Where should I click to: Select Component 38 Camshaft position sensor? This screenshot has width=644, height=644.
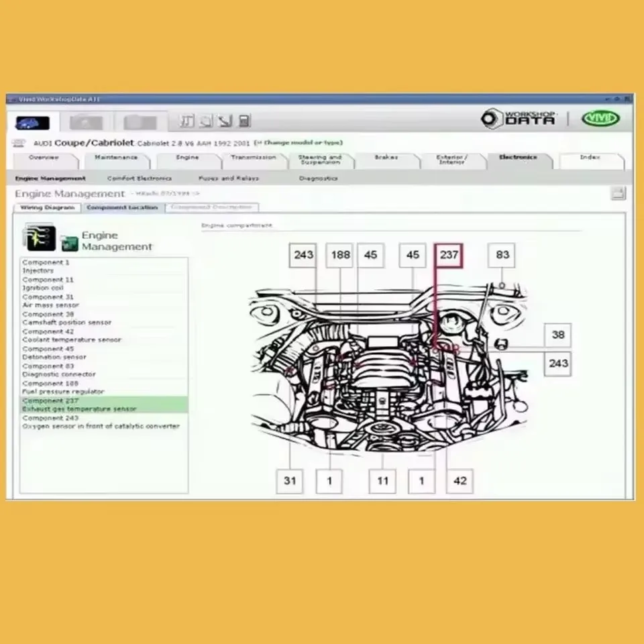tap(103, 318)
